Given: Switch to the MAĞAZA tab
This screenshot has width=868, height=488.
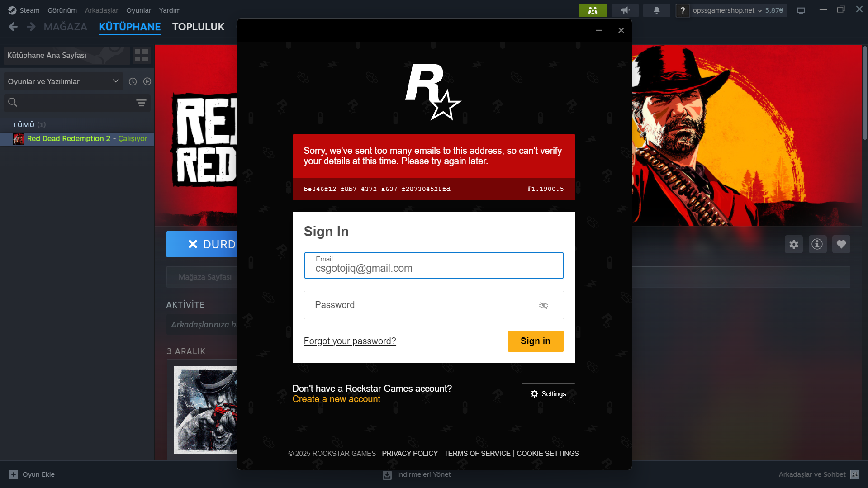Looking at the screenshot, I should tap(66, 27).
